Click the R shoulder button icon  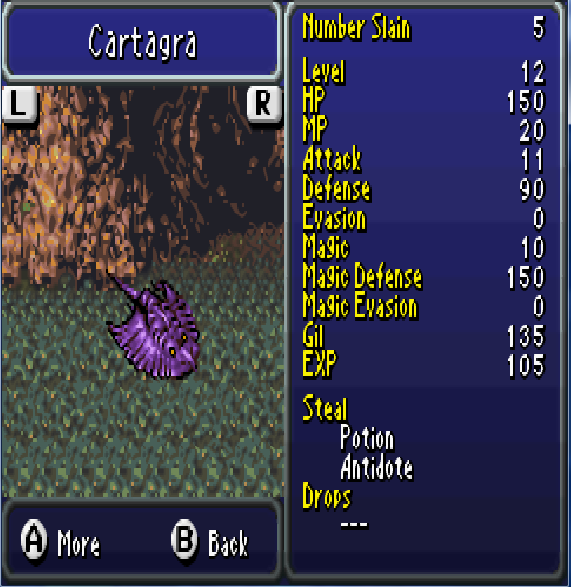click(264, 104)
